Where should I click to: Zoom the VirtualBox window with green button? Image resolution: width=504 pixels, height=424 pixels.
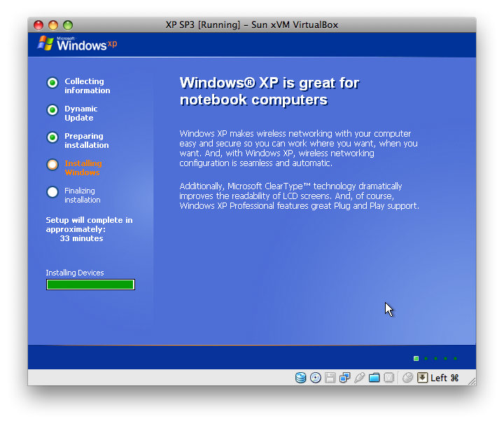click(x=68, y=25)
